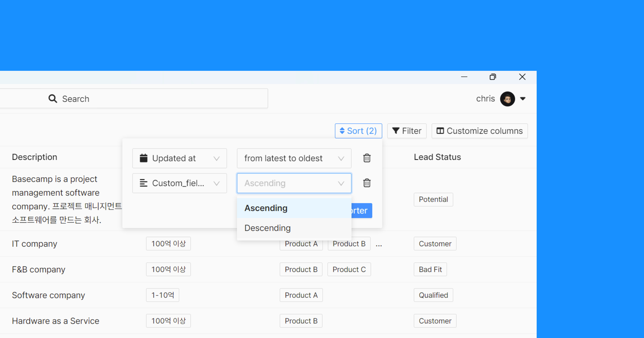Toggle the Sort (2) panel
The height and width of the screenshot is (338, 644).
click(358, 131)
